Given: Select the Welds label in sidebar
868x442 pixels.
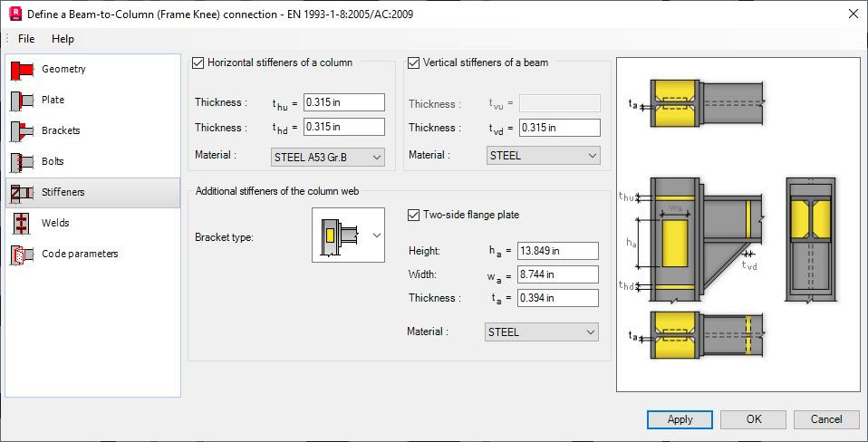Looking at the screenshot, I should pos(55,223).
